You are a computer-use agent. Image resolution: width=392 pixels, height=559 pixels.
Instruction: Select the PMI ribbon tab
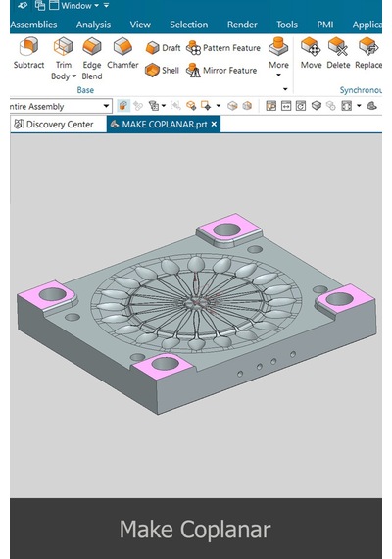point(325,25)
